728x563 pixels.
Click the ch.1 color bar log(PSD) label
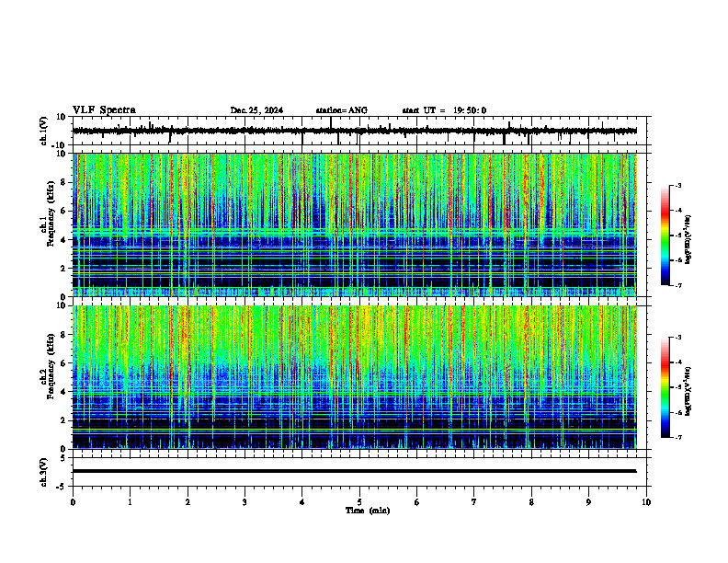(688, 239)
